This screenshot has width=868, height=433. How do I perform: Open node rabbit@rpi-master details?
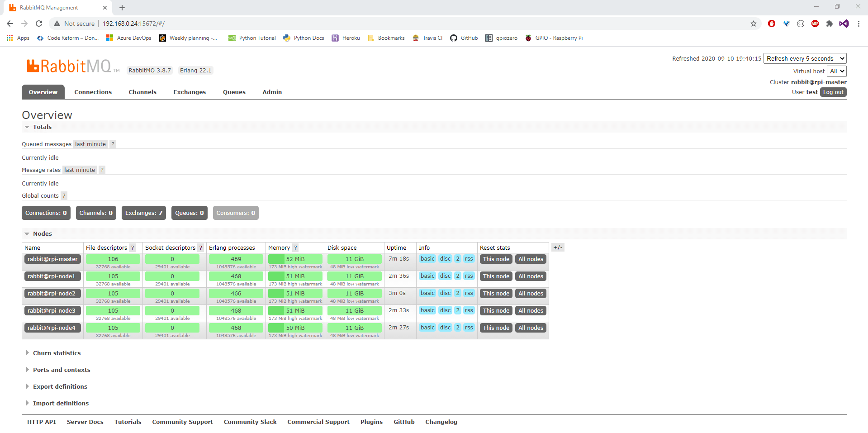point(52,259)
